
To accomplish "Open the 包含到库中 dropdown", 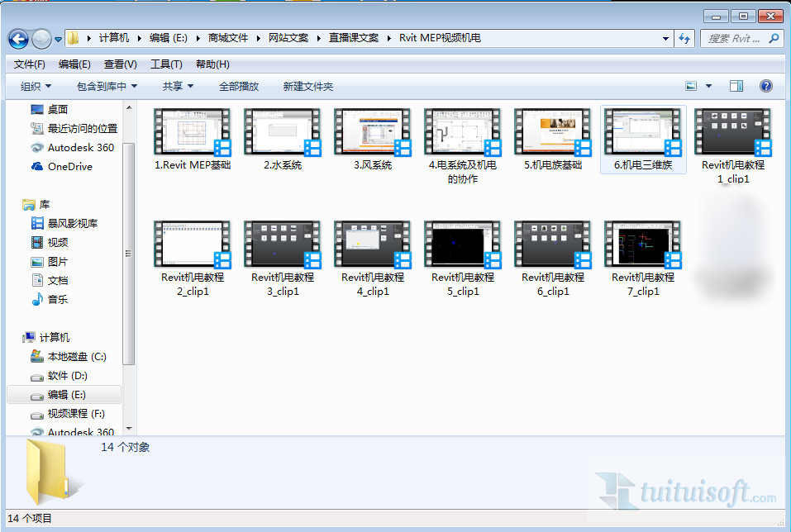I will tap(107, 86).
